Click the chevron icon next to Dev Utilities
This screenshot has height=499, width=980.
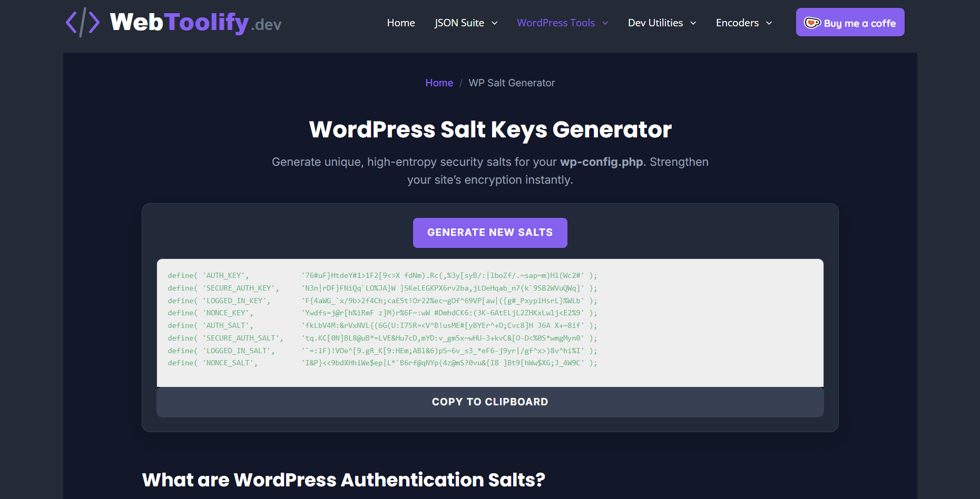coord(693,23)
